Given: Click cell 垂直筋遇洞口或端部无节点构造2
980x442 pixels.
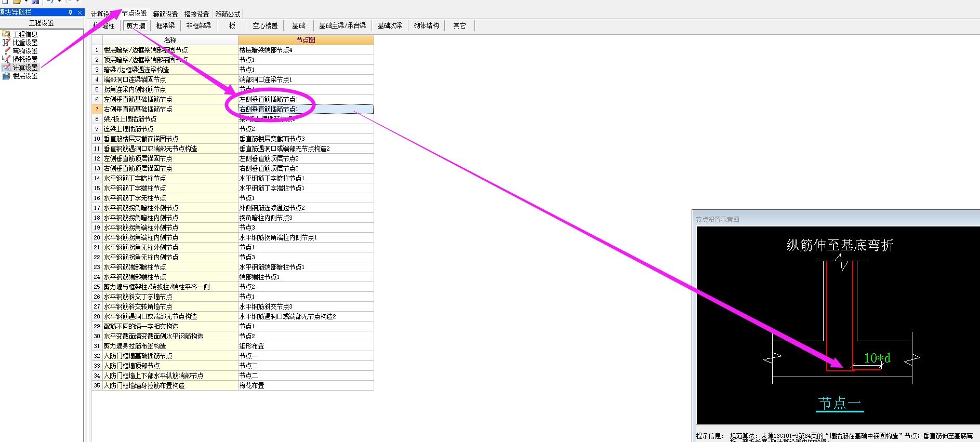Looking at the screenshot, I should [x=306, y=149].
